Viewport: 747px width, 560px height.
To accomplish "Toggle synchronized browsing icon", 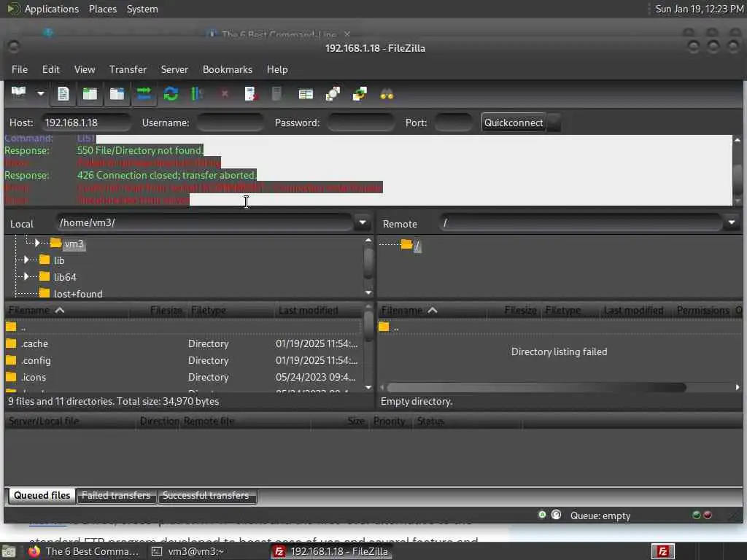I will point(360,93).
